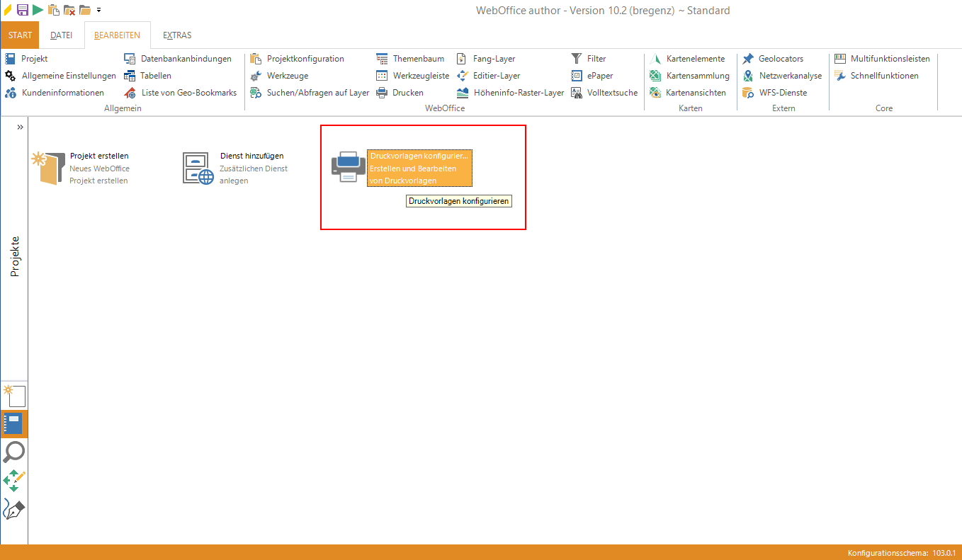Open Kartenelemente in the Karten group
Image resolution: width=962 pixels, height=560 pixels.
pos(687,59)
